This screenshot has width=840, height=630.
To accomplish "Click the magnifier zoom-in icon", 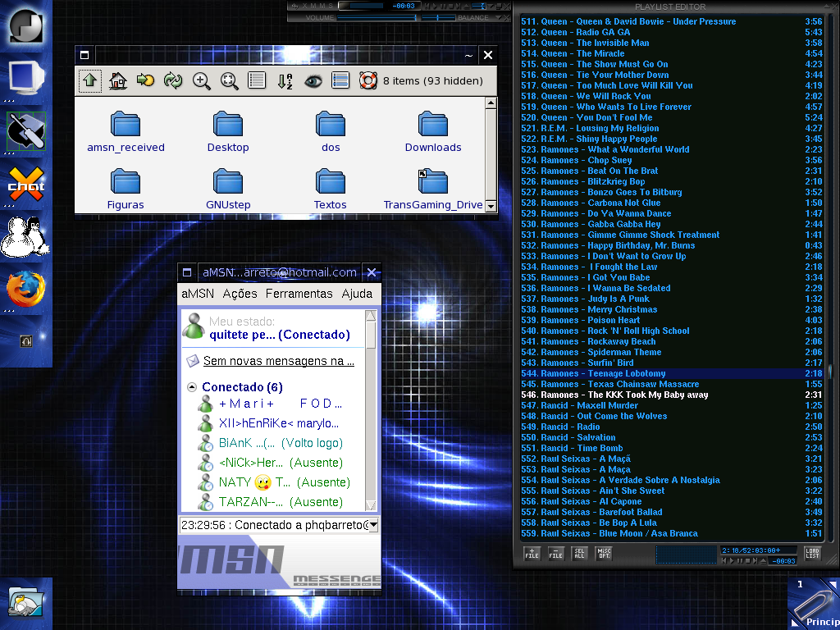I will click(x=202, y=81).
